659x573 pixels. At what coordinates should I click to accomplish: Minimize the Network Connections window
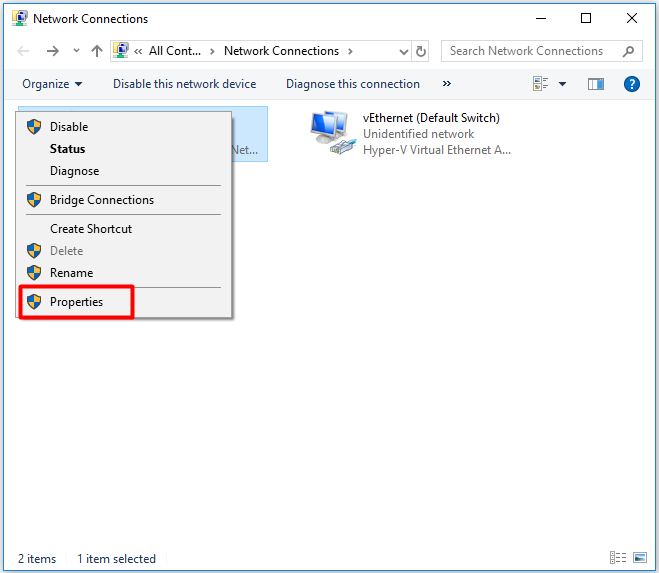(x=541, y=18)
